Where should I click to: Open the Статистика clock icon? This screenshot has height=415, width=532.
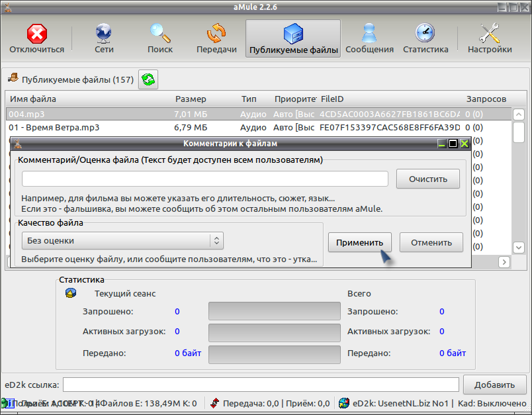pos(425,33)
